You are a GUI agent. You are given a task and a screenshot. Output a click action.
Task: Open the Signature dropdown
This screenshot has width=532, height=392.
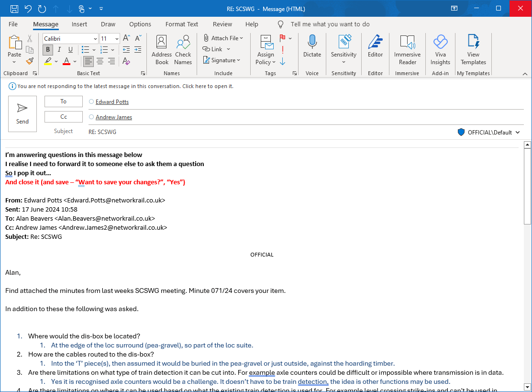(222, 60)
